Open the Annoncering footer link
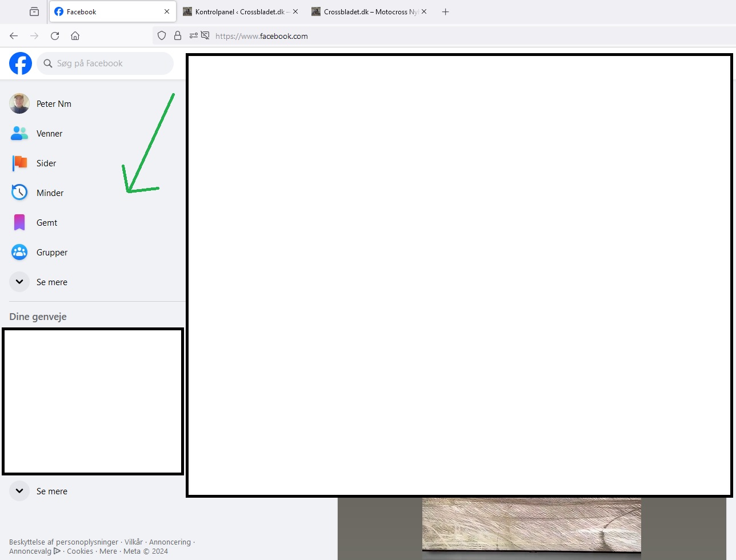The image size is (736, 560). click(x=170, y=542)
